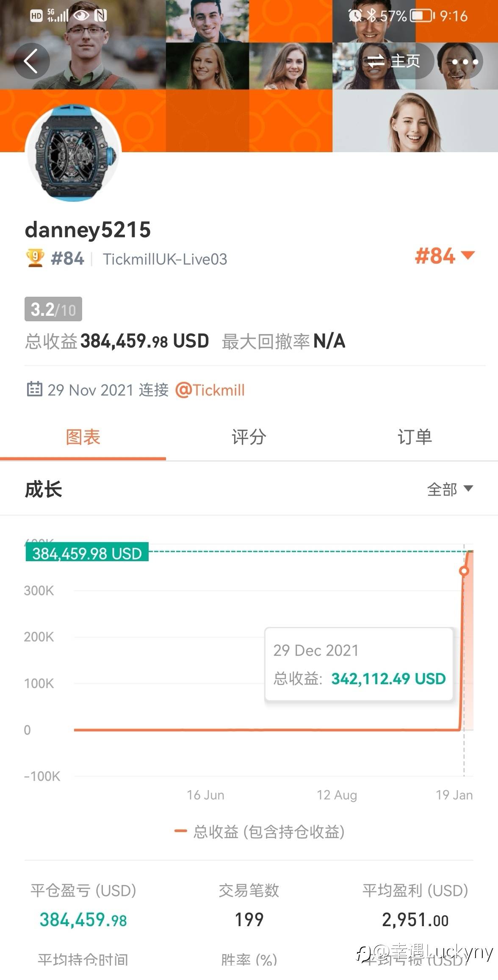
Task: Open the watch profile avatar
Action: (x=73, y=153)
